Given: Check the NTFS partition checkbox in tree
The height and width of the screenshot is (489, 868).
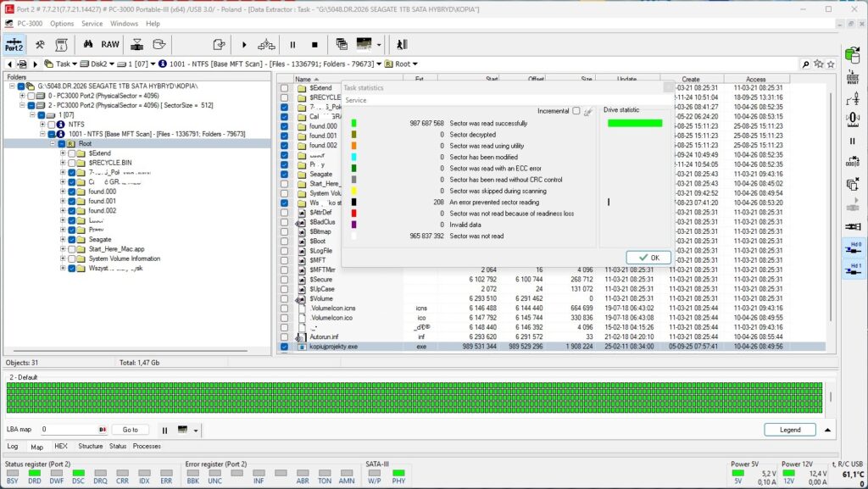Looking at the screenshot, I should coord(52,125).
